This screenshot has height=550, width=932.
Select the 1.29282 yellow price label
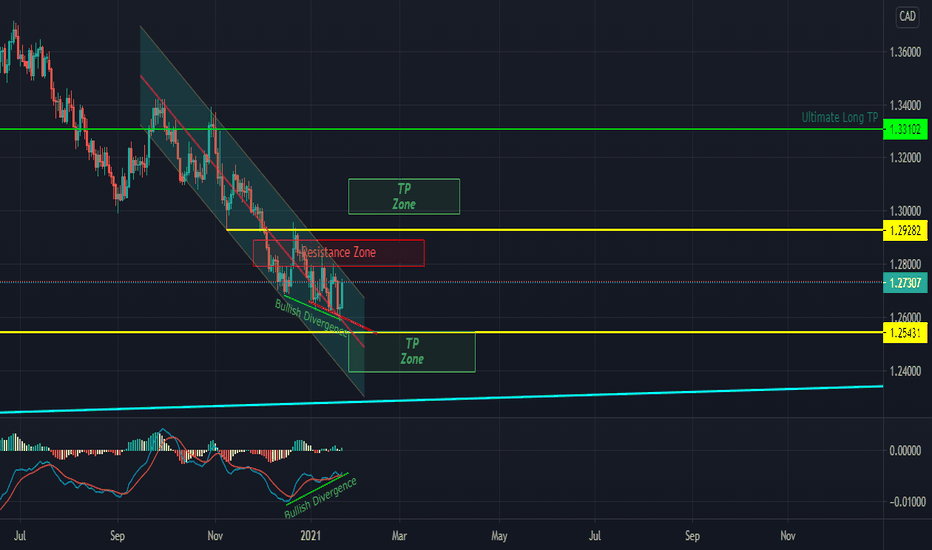coord(905,230)
